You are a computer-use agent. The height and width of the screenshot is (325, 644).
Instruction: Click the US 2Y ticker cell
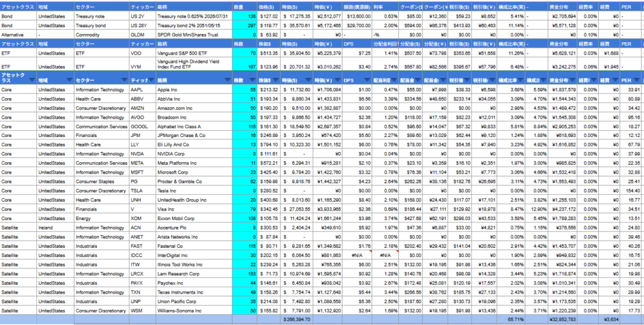[143, 16]
